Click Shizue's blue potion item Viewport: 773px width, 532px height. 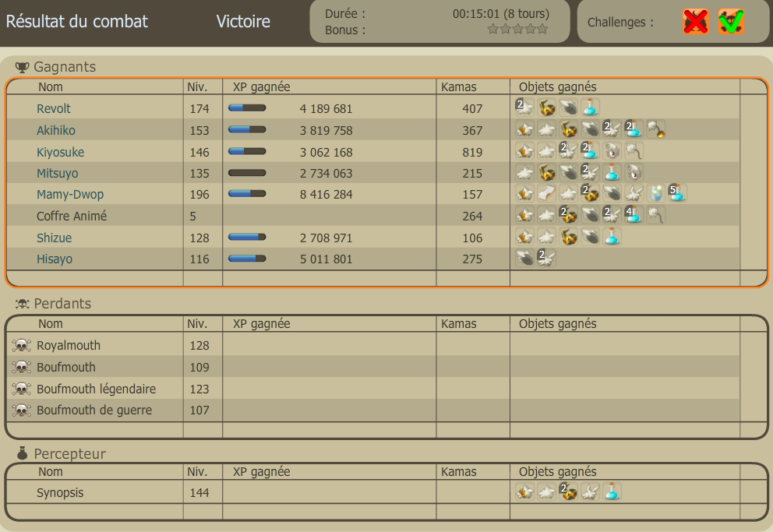(x=612, y=237)
